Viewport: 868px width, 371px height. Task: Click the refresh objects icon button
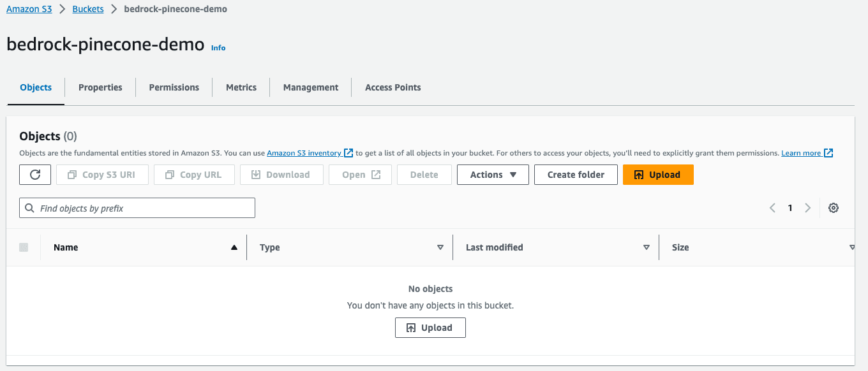click(x=35, y=175)
